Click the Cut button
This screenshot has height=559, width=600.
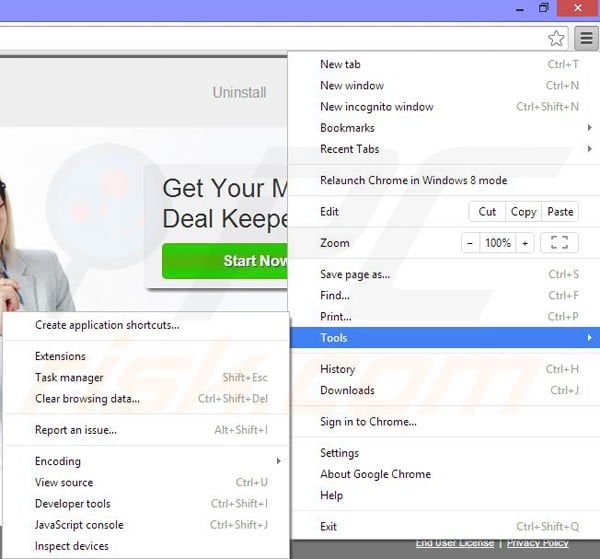[487, 212]
